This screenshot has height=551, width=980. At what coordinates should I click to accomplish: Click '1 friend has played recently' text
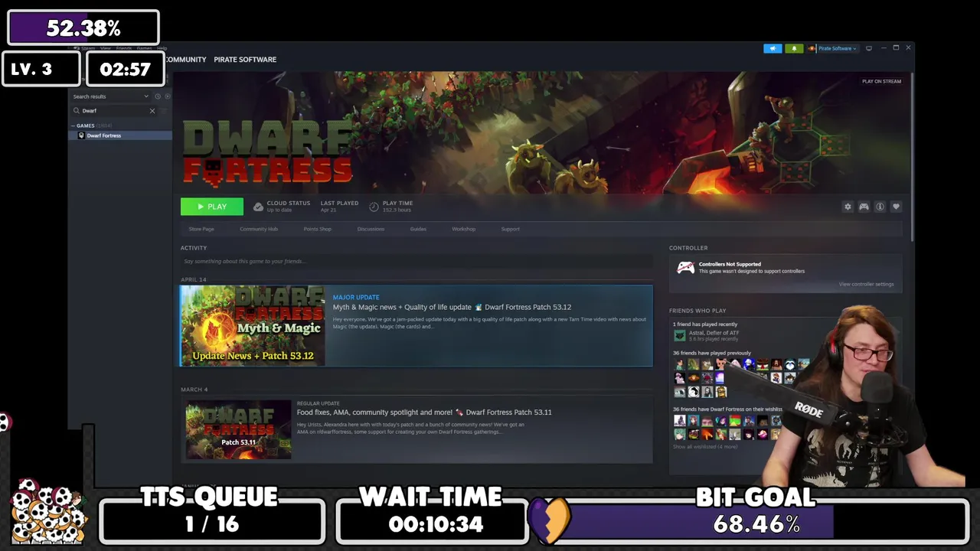705,324
